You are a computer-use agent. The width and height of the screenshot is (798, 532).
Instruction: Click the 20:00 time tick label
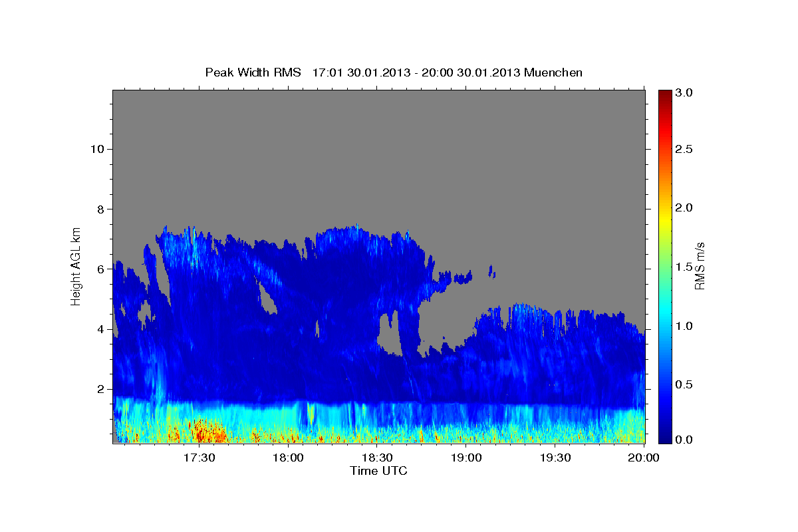tap(644, 458)
